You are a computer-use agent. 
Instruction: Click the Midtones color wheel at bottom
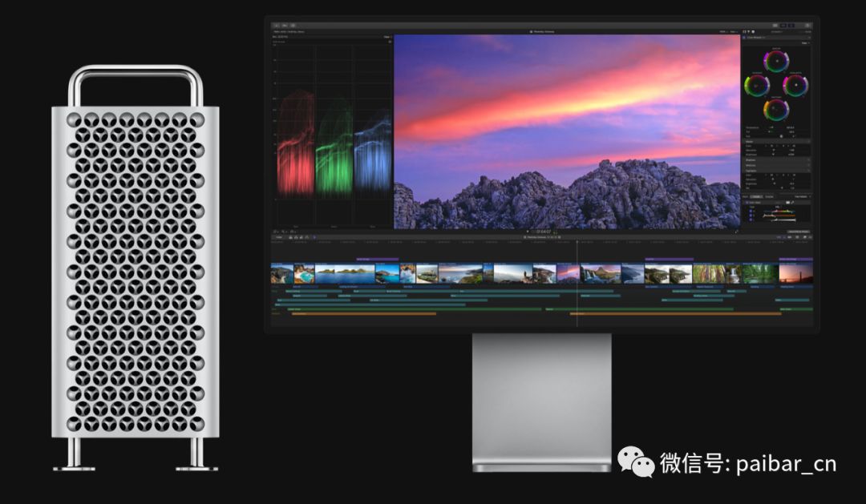tap(775, 109)
